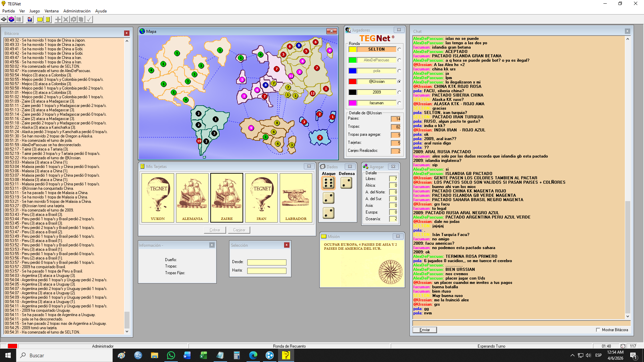This screenshot has height=362, width=644.
Task: Select the radio button next to SELTON
Action: tap(399, 50)
